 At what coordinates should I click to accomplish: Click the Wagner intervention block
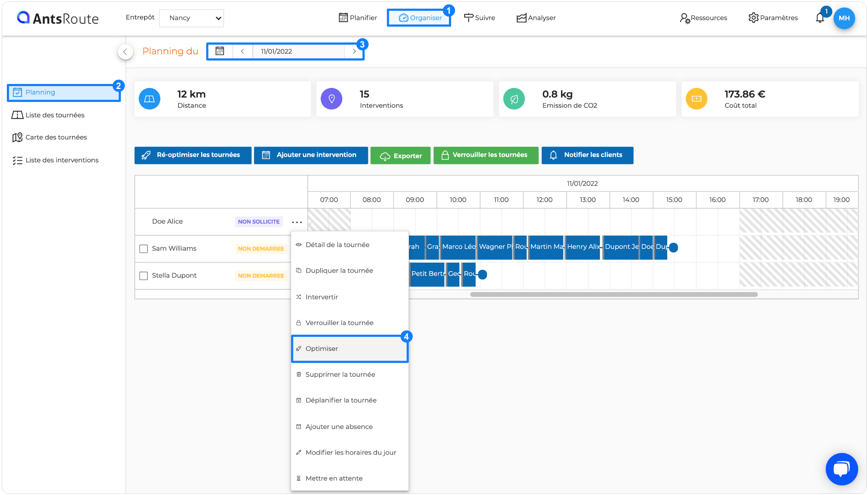(x=495, y=247)
